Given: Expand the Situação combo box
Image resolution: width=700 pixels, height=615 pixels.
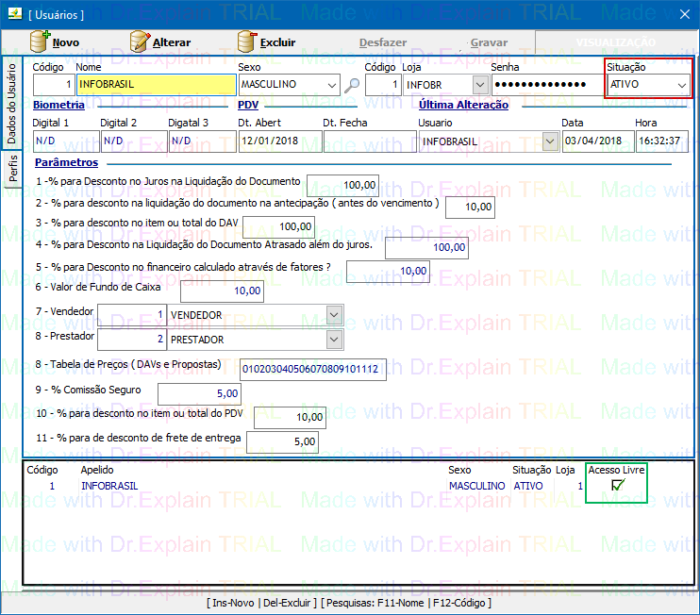Looking at the screenshot, I should tap(682, 85).
